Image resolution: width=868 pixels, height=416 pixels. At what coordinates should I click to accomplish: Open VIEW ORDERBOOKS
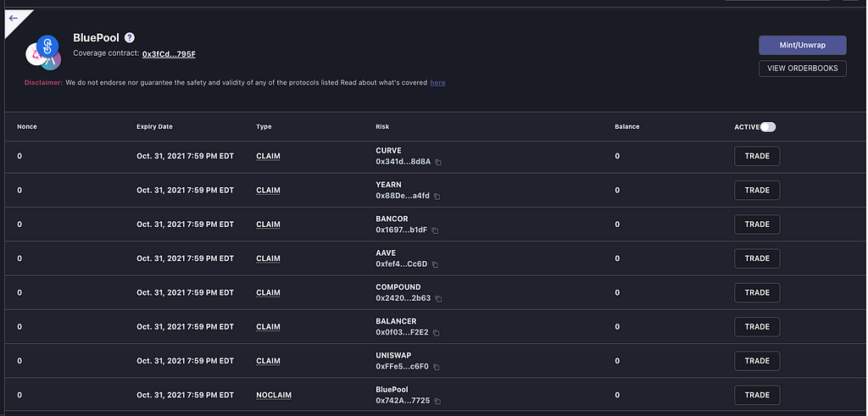(802, 69)
